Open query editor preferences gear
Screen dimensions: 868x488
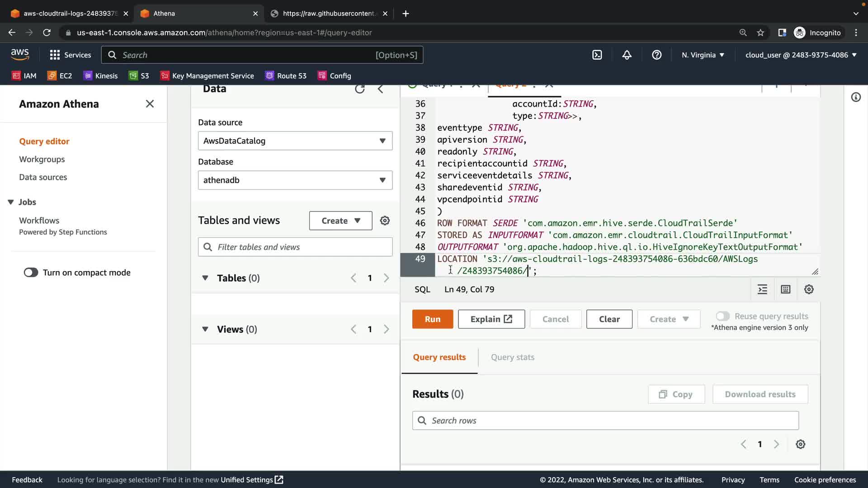(x=809, y=290)
